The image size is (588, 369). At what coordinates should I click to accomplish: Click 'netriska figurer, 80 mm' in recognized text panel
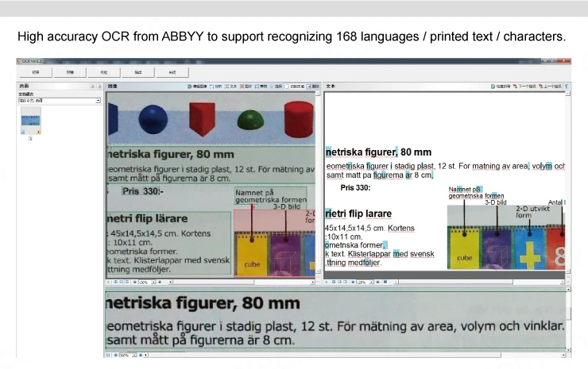(x=378, y=152)
